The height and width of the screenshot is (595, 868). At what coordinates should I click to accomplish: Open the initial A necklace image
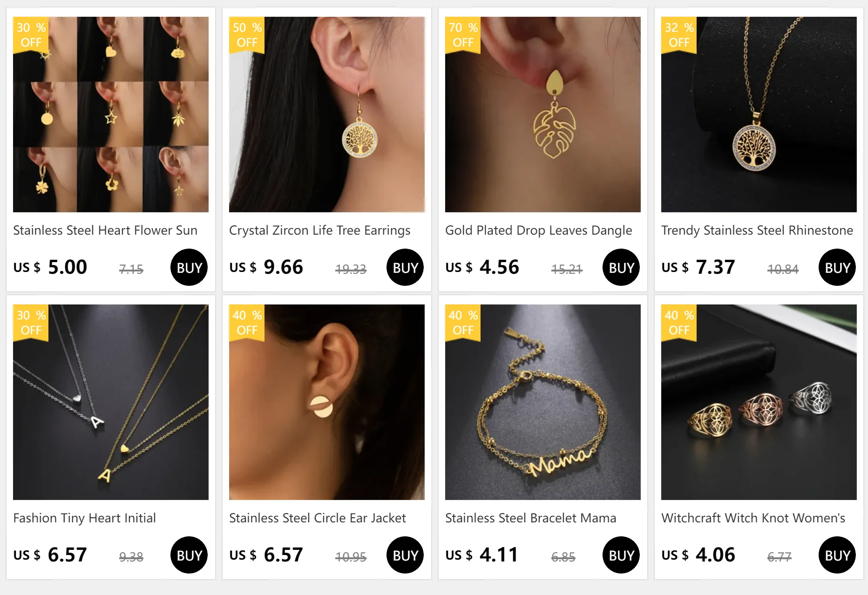coord(111,402)
